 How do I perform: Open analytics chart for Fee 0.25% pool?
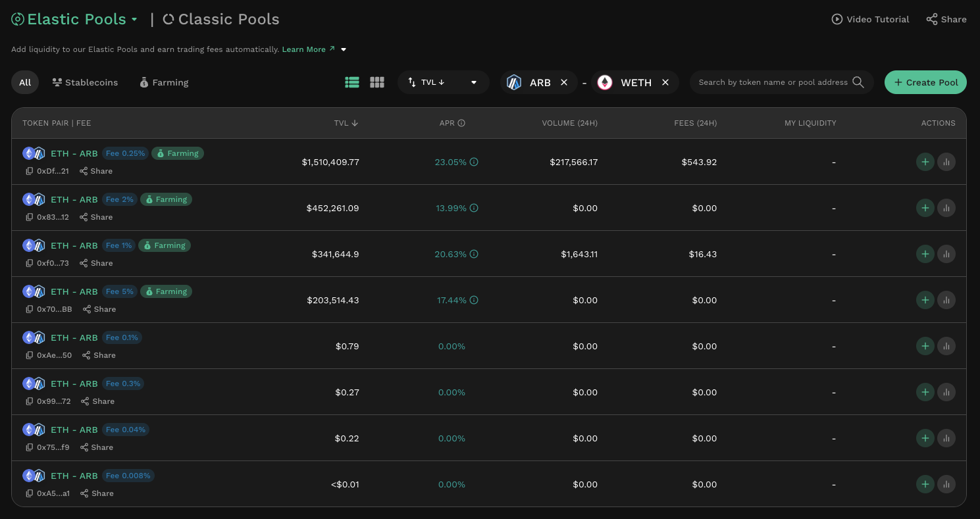point(946,162)
